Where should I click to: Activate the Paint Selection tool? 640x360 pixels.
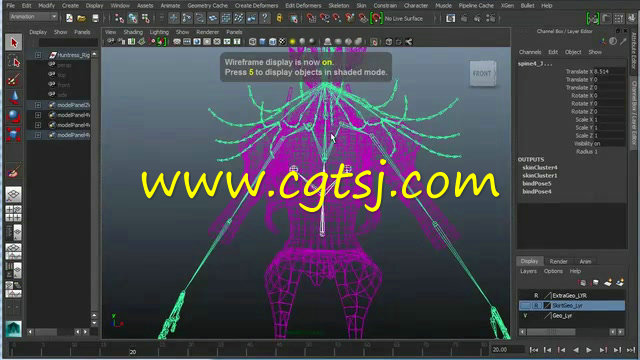point(13,80)
